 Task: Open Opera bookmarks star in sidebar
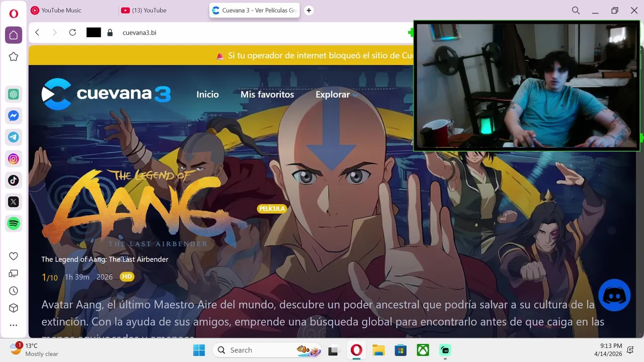point(14,57)
